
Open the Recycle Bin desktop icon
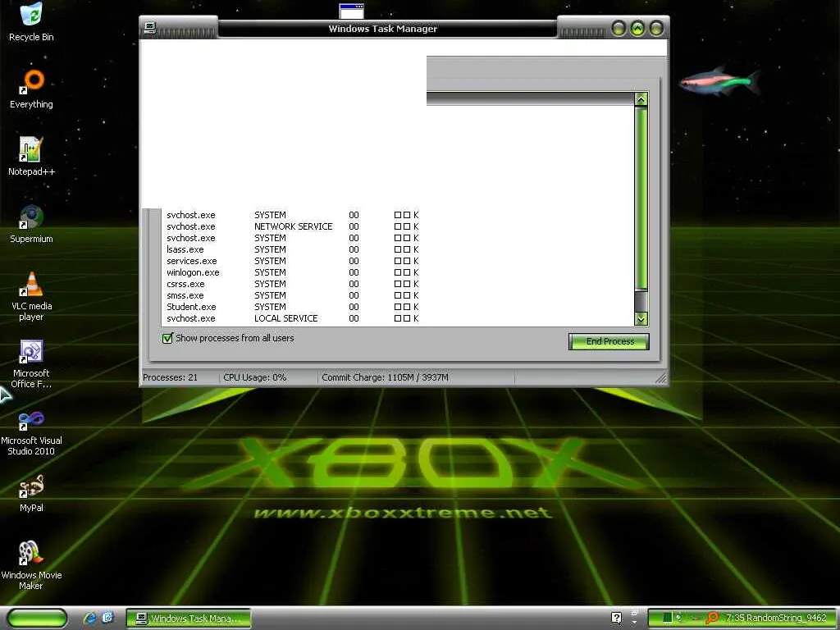[x=31, y=21]
